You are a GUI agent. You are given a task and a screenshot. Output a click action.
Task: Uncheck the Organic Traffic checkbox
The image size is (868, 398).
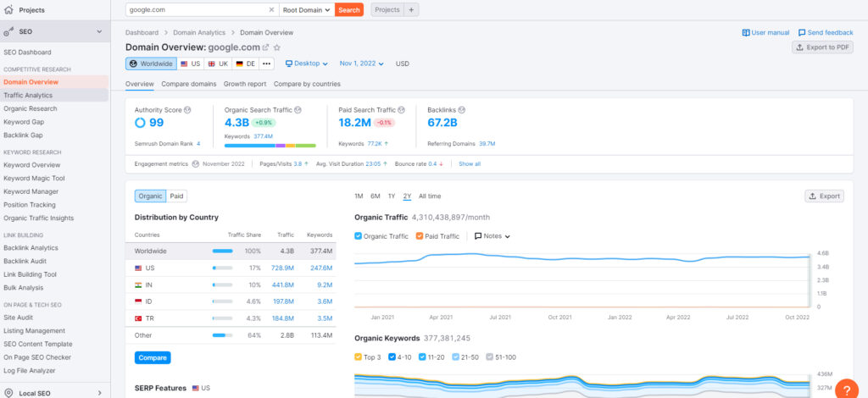click(x=359, y=236)
